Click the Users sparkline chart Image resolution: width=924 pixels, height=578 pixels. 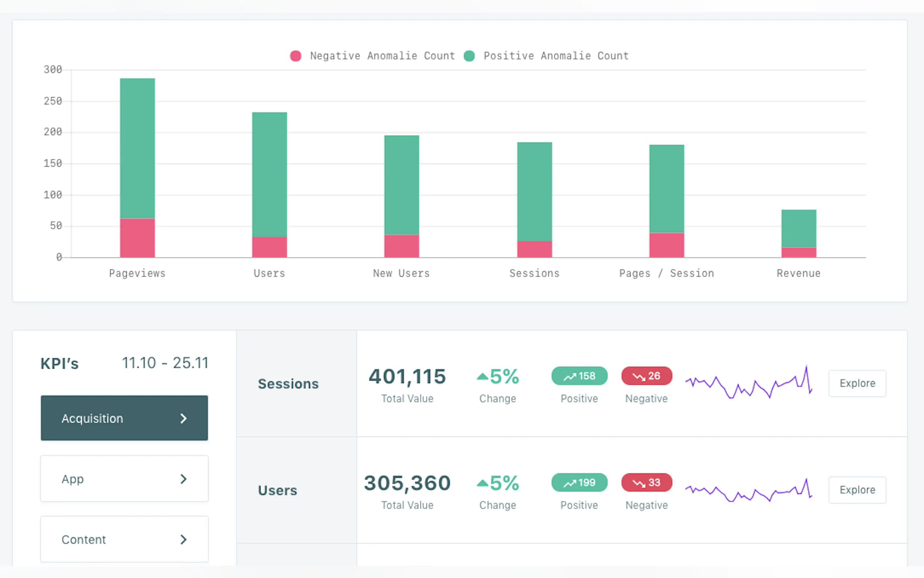[748, 490]
